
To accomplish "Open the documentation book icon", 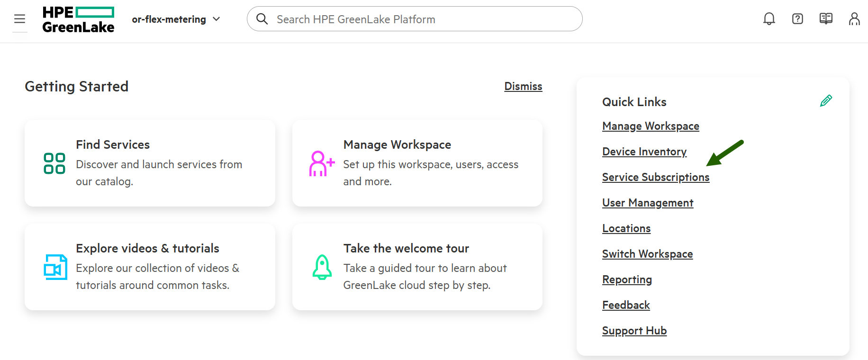I will 826,19.
